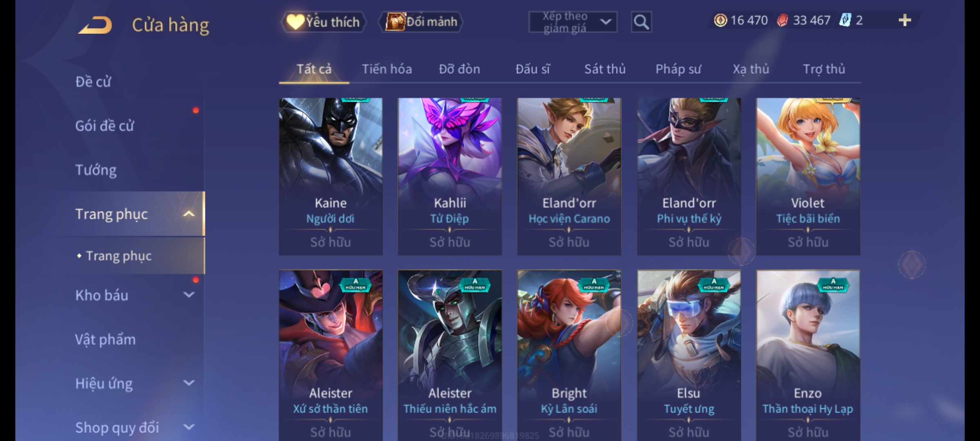Image resolution: width=980 pixels, height=441 pixels.
Task: Click the gold coin currency icon
Action: pyautogui.click(x=720, y=20)
